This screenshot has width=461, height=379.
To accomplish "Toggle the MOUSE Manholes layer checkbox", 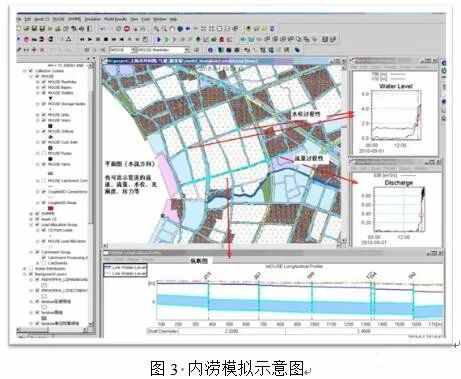I will [44, 82].
